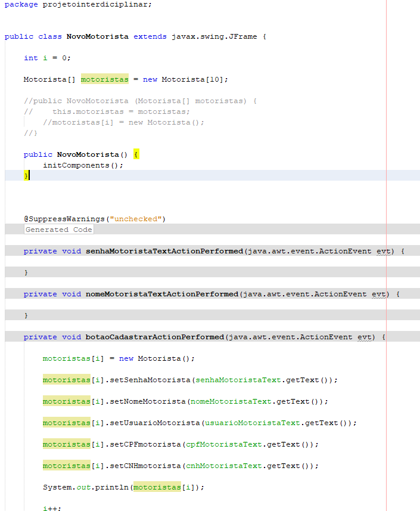Click System.out.println statement

[x=123, y=487]
